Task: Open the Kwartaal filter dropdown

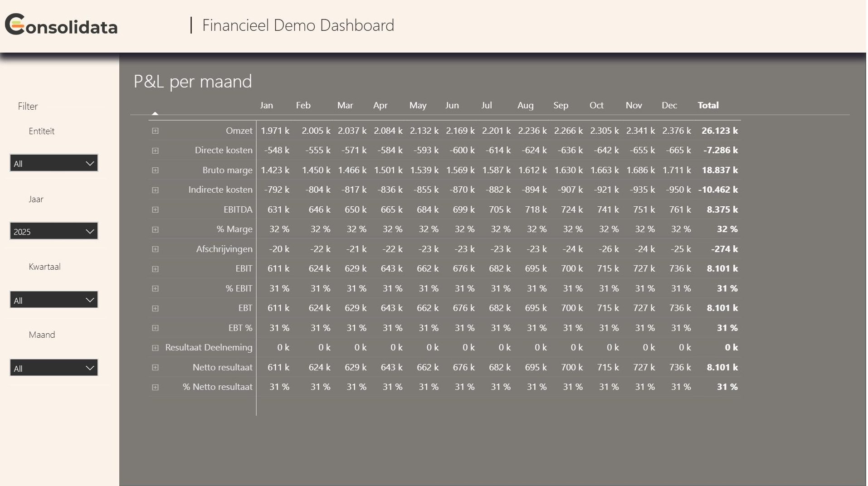Action: (54, 300)
